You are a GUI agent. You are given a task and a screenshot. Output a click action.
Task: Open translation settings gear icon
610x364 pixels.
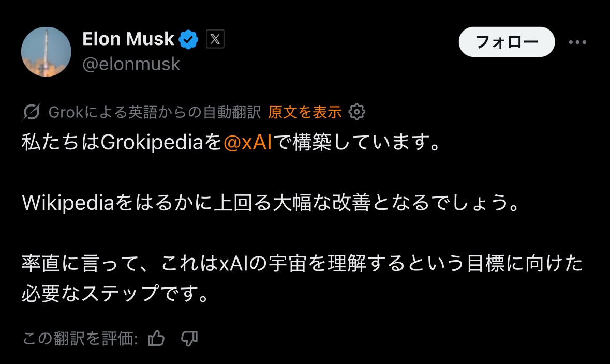pos(358,112)
